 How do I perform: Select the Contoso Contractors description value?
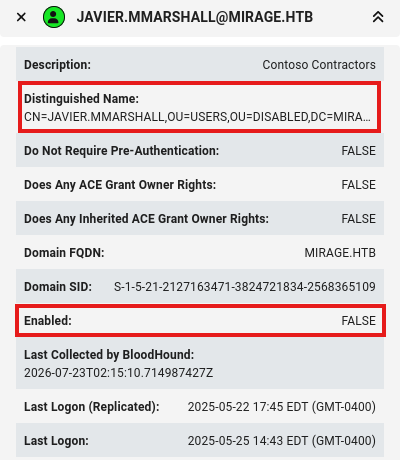point(319,65)
